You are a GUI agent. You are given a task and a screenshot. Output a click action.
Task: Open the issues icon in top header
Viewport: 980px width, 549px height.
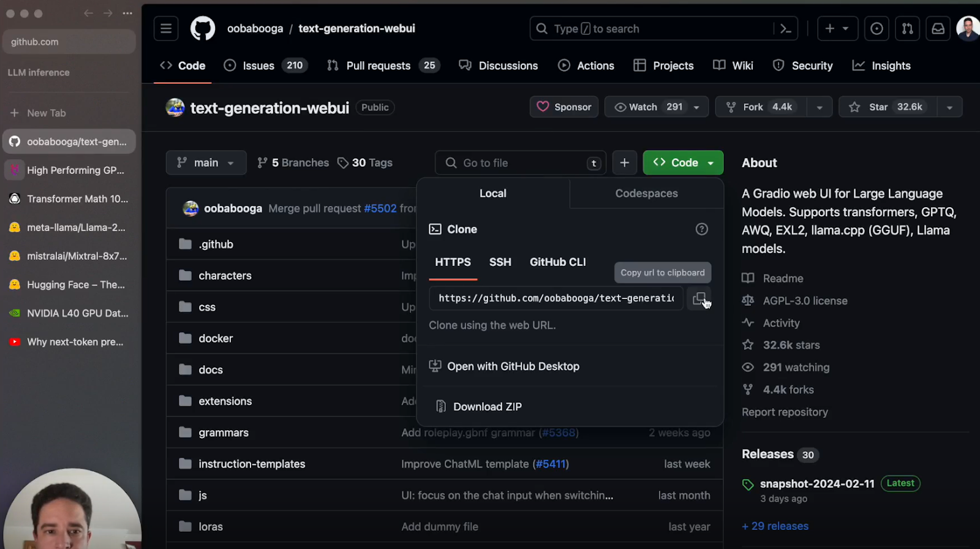[876, 29]
